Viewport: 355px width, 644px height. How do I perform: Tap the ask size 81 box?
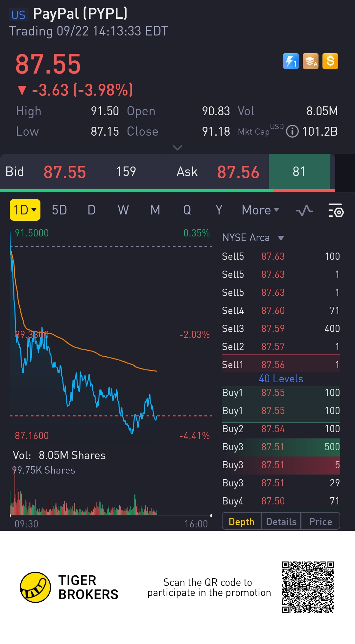point(299,171)
